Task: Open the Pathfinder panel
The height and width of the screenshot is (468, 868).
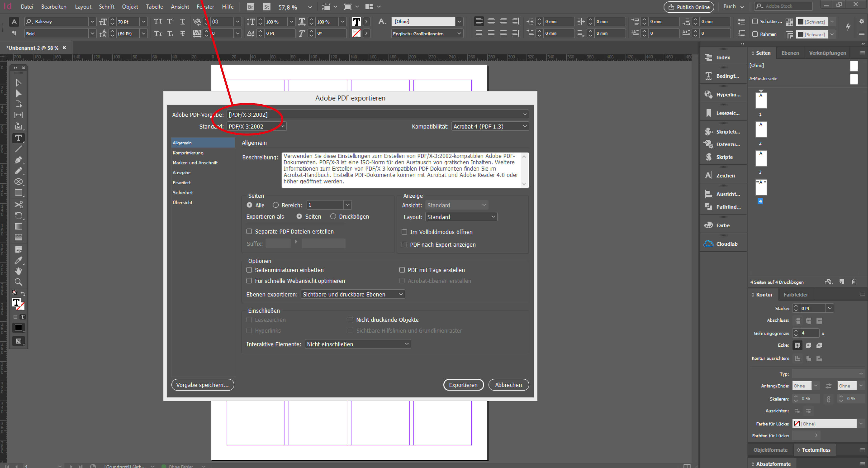Action: point(723,207)
